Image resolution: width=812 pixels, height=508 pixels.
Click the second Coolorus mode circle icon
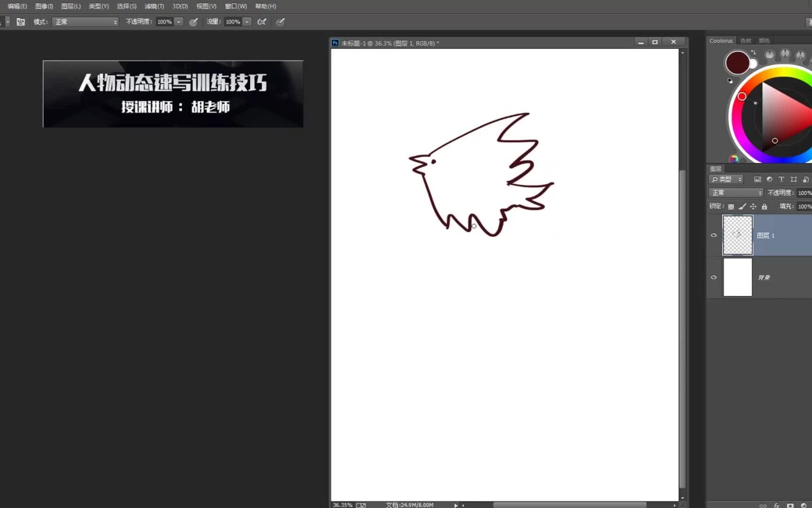tap(785, 55)
